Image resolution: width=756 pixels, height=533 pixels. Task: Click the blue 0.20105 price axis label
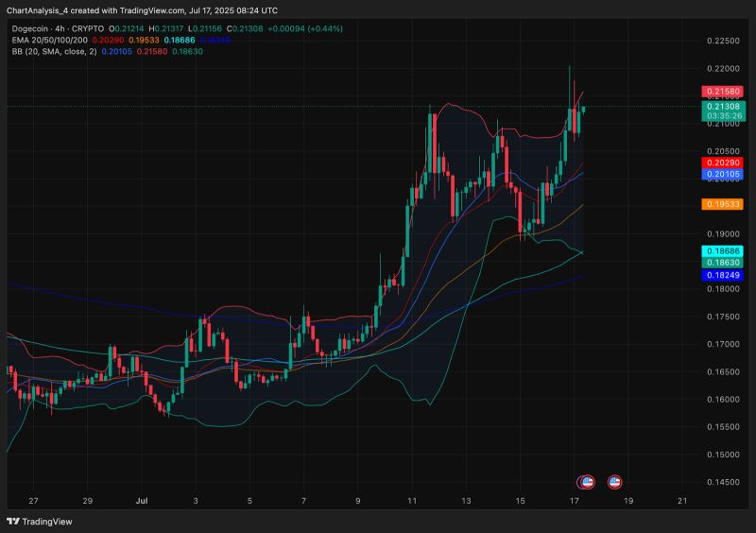(x=722, y=174)
